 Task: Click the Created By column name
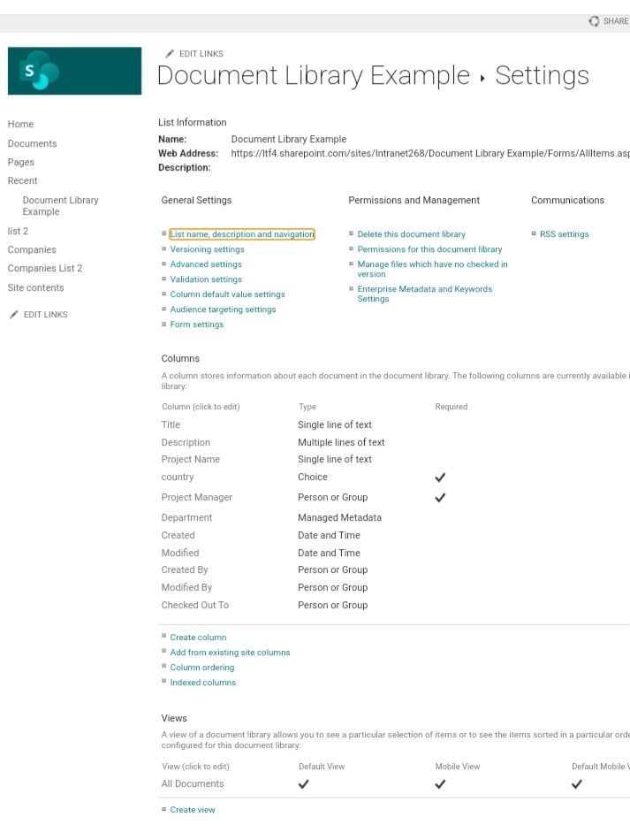tap(185, 570)
